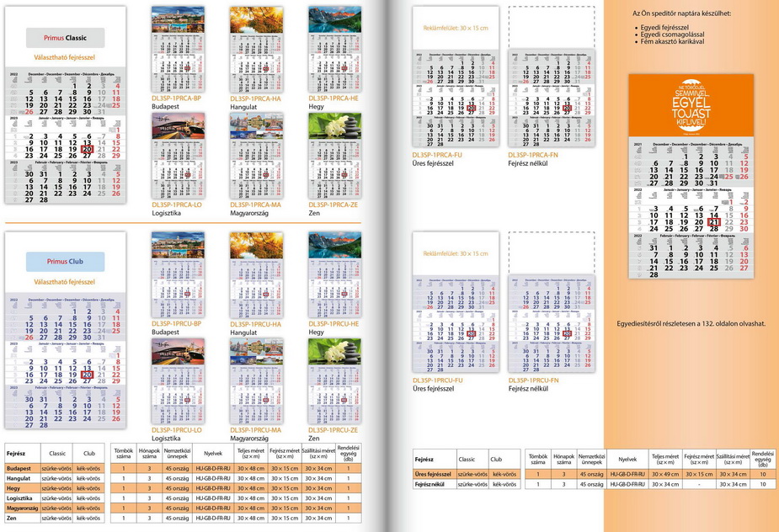Click the Primus Classic title label
The width and height of the screenshot is (779, 532).
65,38
